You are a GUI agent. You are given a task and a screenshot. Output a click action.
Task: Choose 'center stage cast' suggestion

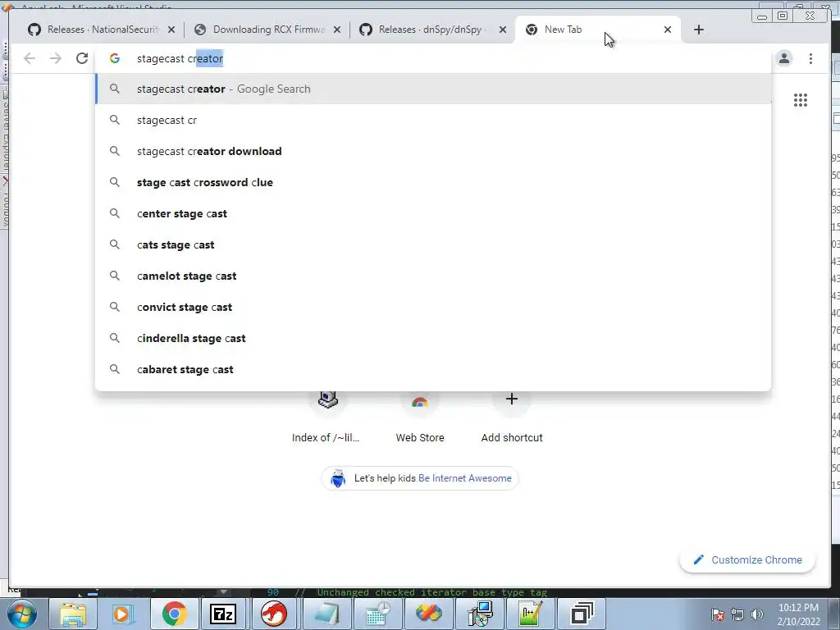pyautogui.click(x=433, y=213)
